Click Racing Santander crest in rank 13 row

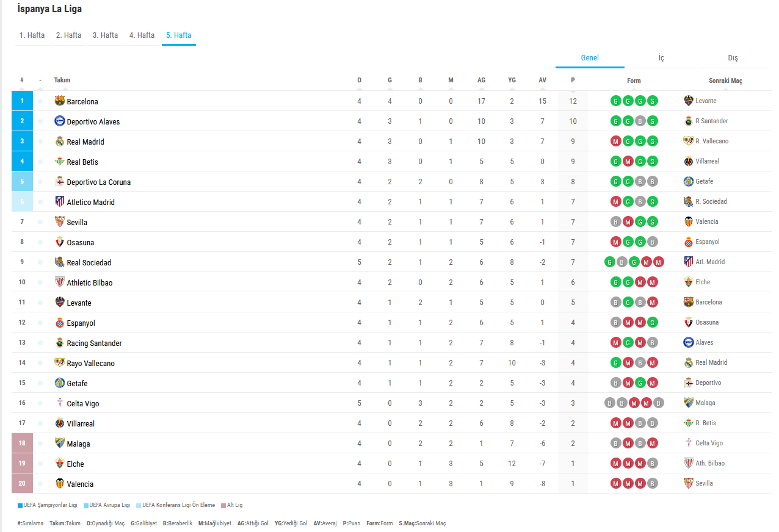coord(59,342)
